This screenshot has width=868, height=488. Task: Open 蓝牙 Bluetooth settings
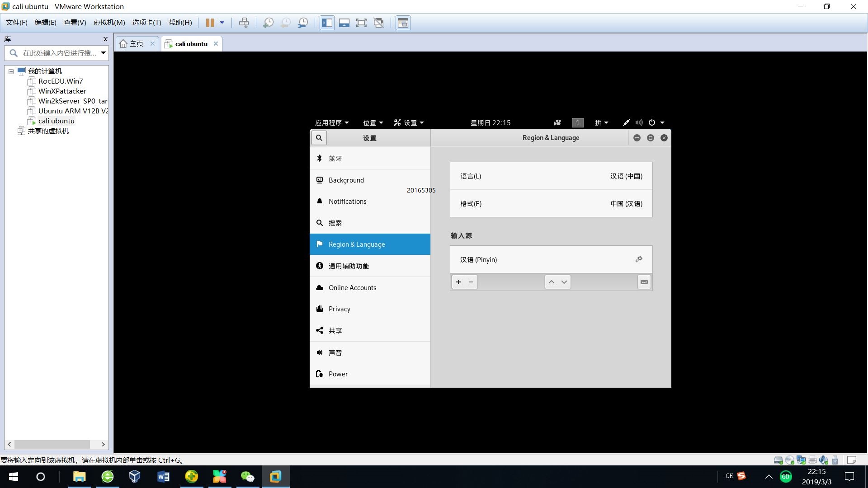370,158
